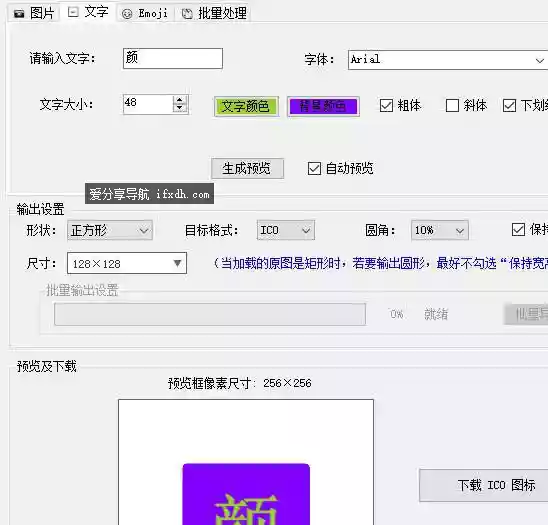Image resolution: width=548 pixels, height=525 pixels.
Task: Open the 形状 正方形 dropdown
Action: [x=110, y=230]
